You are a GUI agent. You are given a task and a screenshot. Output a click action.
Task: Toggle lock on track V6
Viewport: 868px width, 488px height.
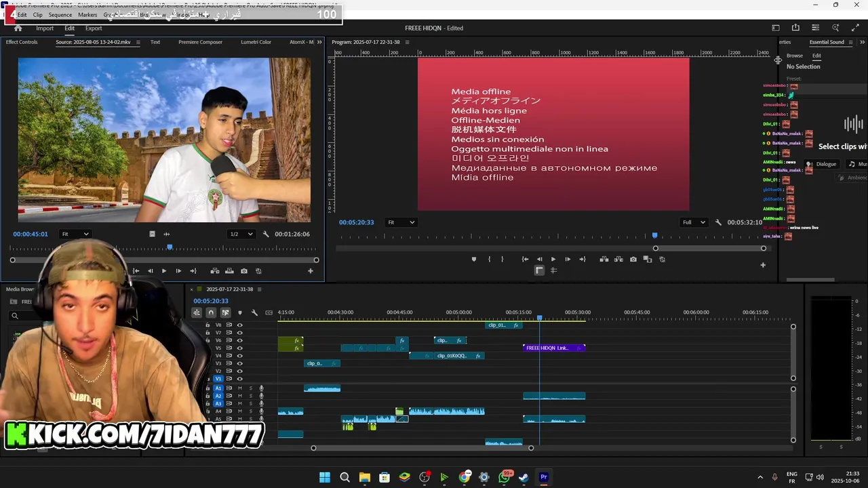(208, 340)
